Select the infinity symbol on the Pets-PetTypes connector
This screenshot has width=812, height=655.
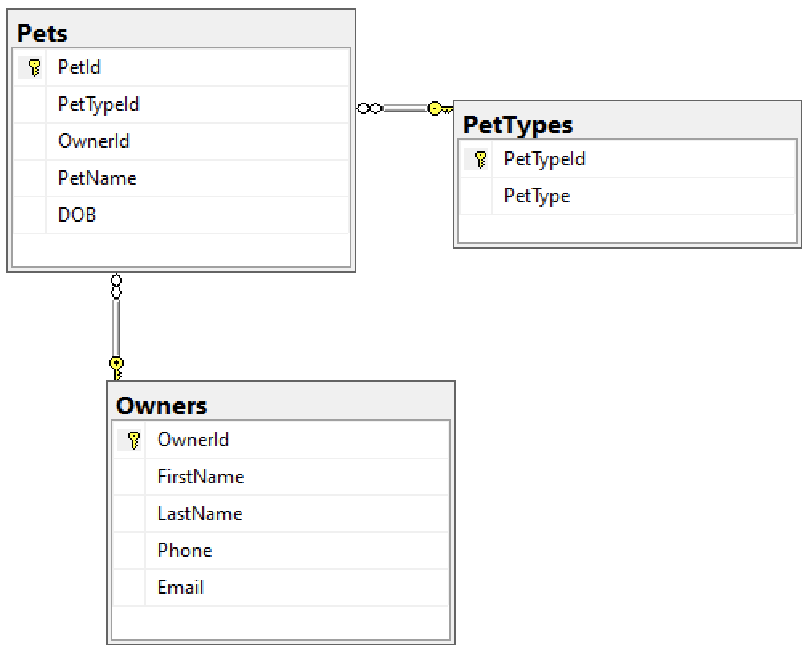(x=370, y=108)
